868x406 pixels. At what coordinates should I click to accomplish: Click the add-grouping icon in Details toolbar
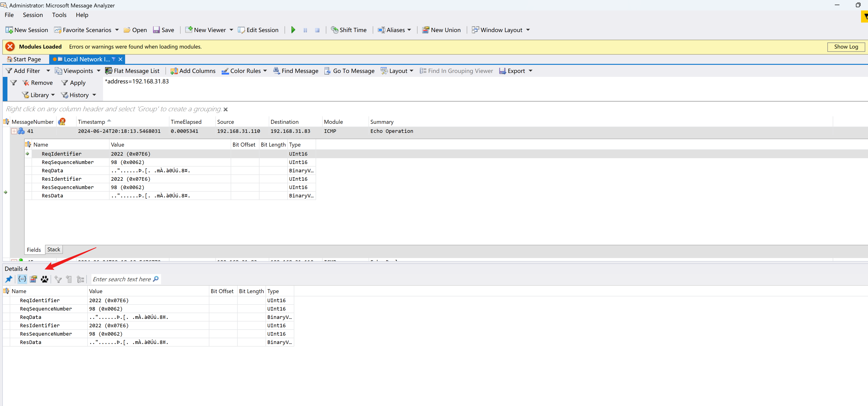pos(81,279)
